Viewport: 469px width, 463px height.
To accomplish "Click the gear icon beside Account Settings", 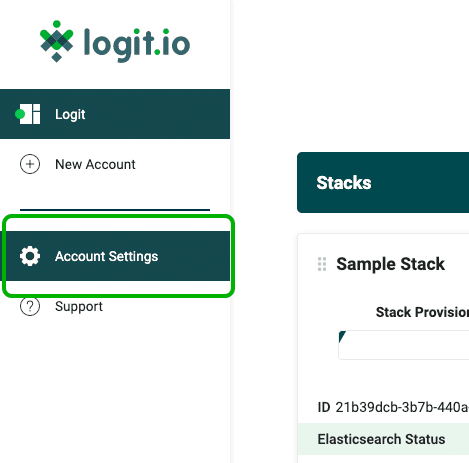I will pos(30,256).
